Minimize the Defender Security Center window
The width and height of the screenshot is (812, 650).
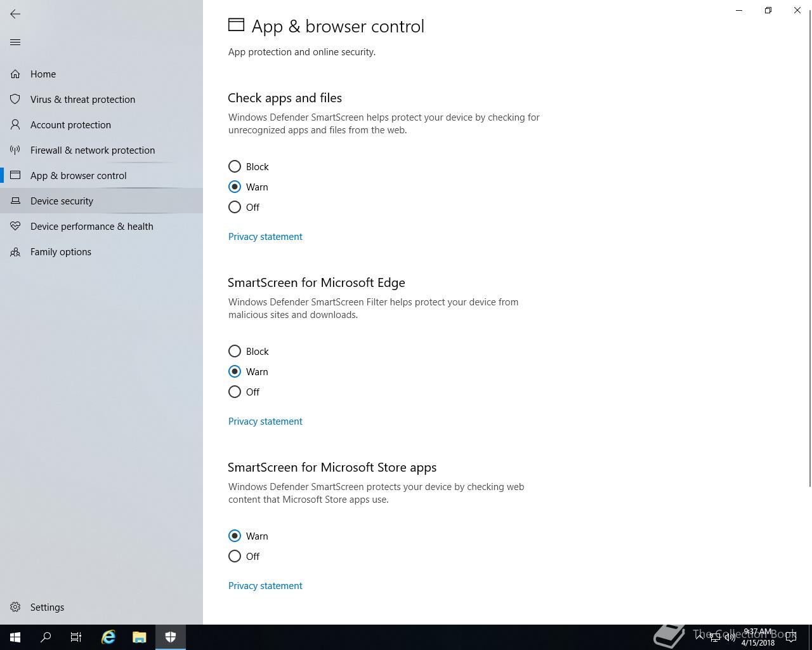click(739, 10)
